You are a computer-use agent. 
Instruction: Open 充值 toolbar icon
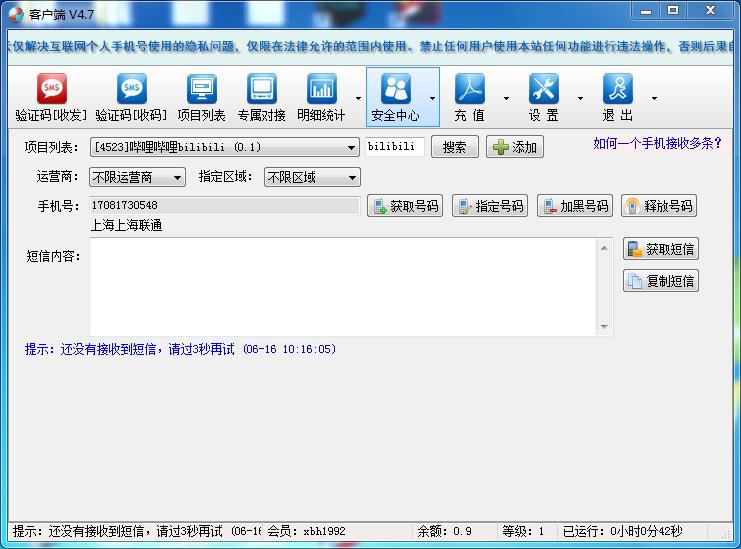[x=470, y=88]
